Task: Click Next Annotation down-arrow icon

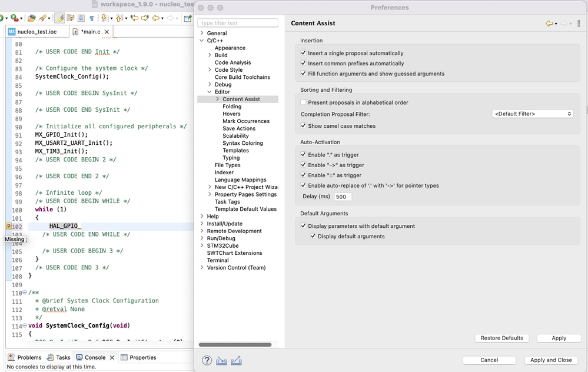Action: pos(104,18)
